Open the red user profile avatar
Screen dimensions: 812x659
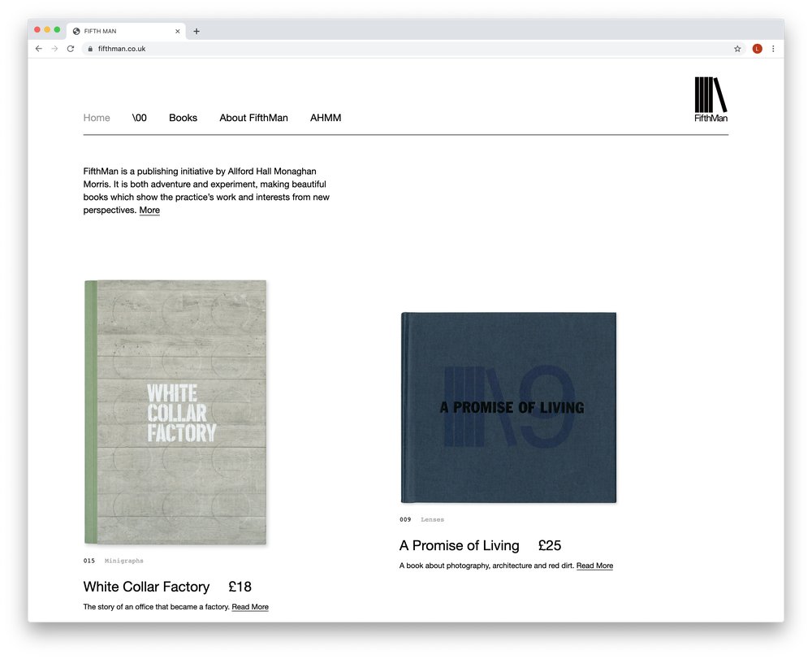tap(757, 49)
